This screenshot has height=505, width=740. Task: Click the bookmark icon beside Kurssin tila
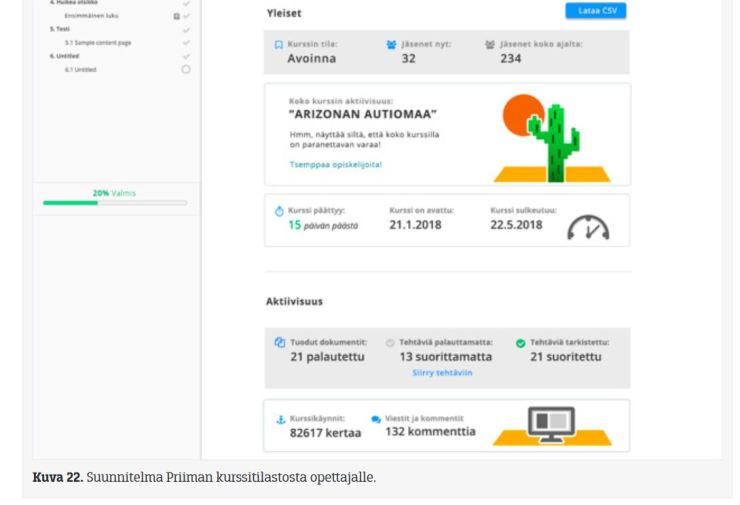pyautogui.click(x=279, y=45)
